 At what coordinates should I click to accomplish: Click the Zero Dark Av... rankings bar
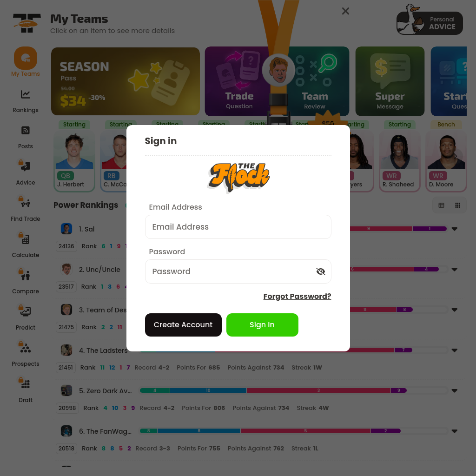[273, 390]
